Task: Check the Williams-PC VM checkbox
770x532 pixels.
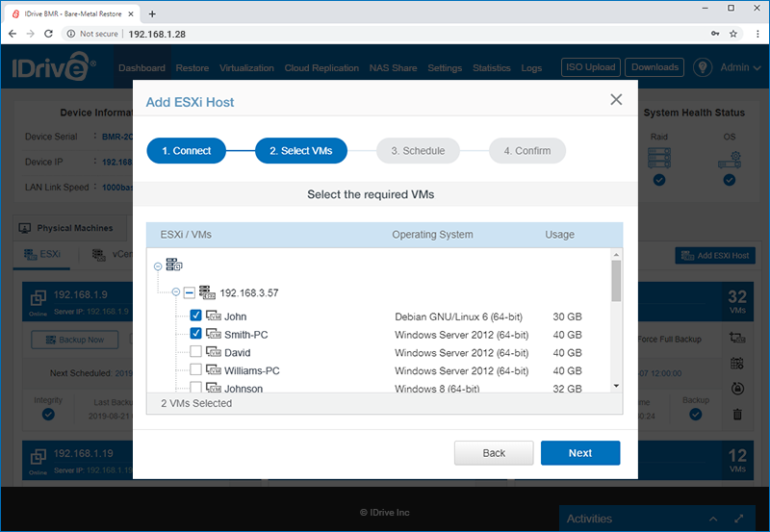Action: click(195, 369)
